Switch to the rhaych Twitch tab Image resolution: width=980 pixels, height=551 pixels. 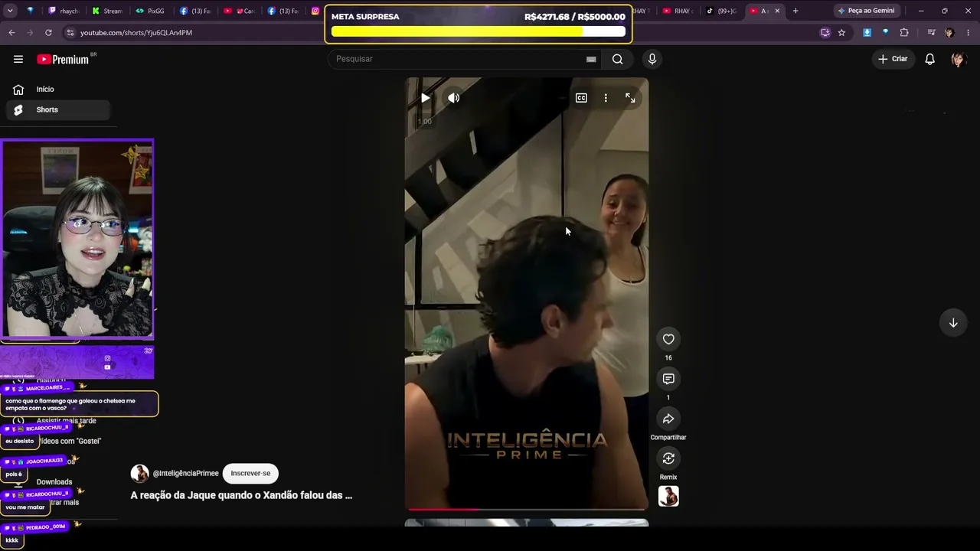(x=64, y=11)
